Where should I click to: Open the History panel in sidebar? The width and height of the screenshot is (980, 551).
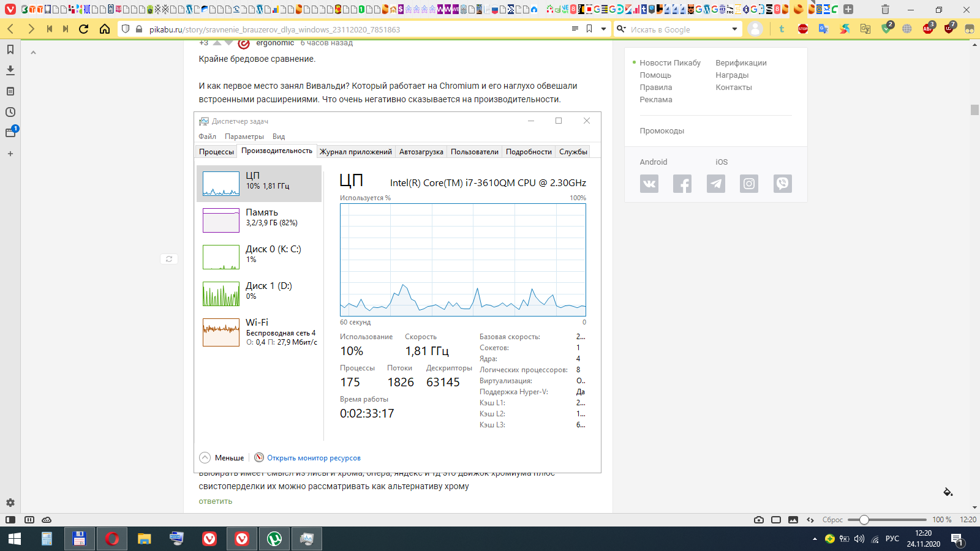coord(10,112)
